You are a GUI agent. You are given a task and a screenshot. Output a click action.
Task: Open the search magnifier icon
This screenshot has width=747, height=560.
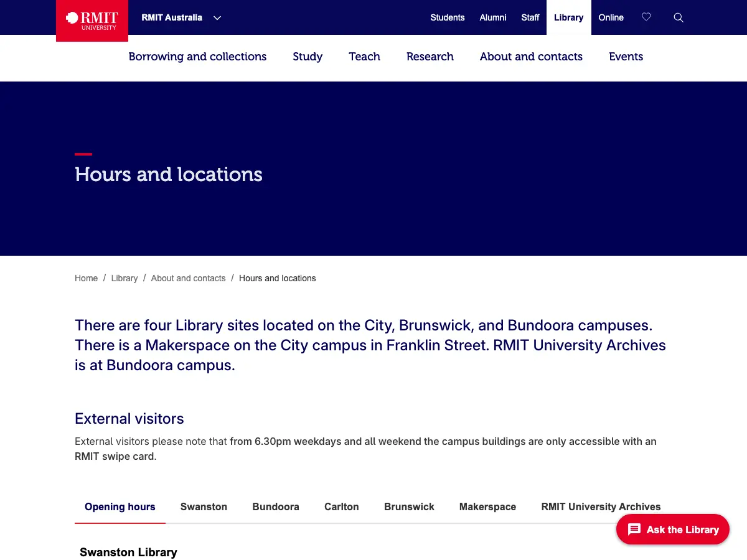pyautogui.click(x=679, y=17)
